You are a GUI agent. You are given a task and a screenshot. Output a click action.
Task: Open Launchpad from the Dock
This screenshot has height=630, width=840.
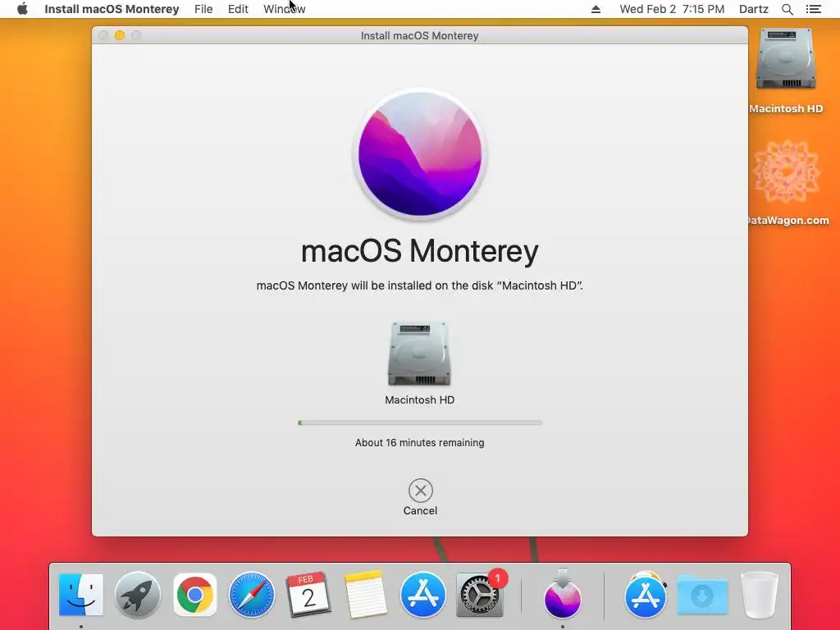138,595
